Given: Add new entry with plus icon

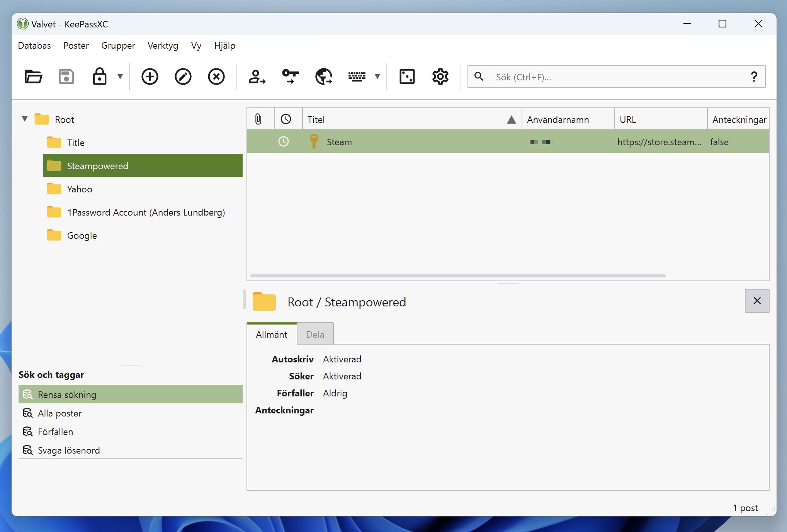Looking at the screenshot, I should [150, 76].
